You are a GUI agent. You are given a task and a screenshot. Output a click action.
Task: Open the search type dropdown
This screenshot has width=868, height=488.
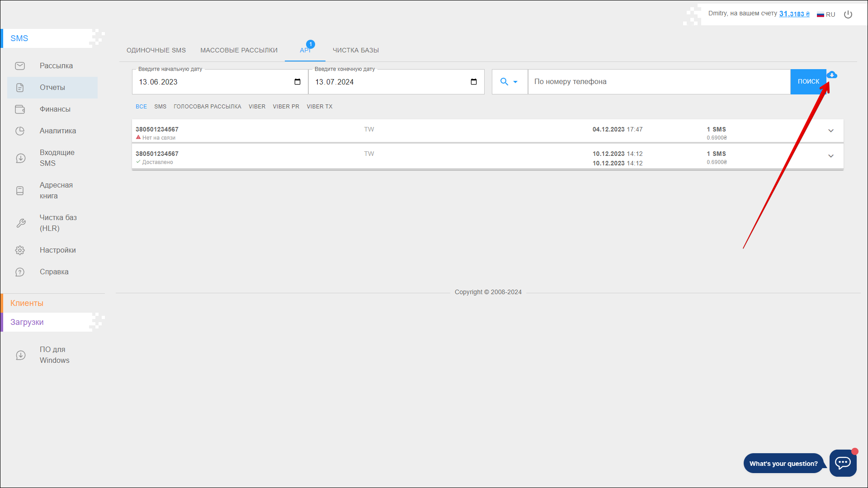coord(509,82)
